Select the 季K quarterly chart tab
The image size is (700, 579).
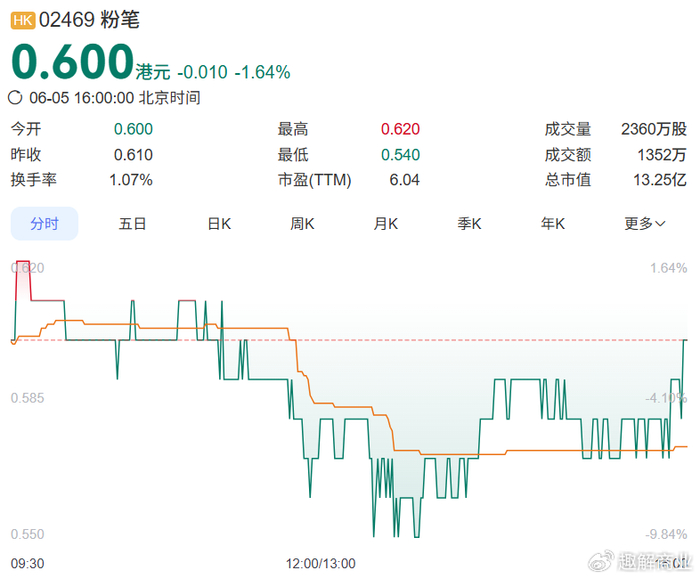point(469,224)
